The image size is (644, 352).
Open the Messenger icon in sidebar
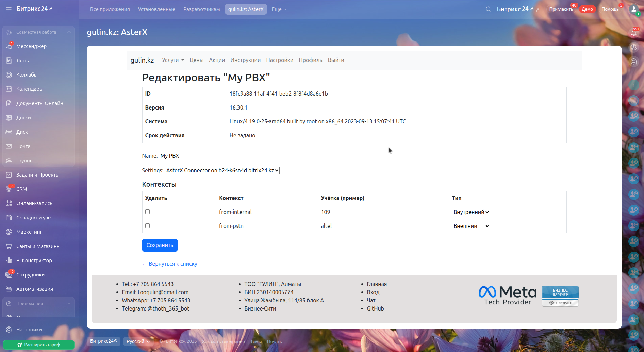tap(9, 46)
